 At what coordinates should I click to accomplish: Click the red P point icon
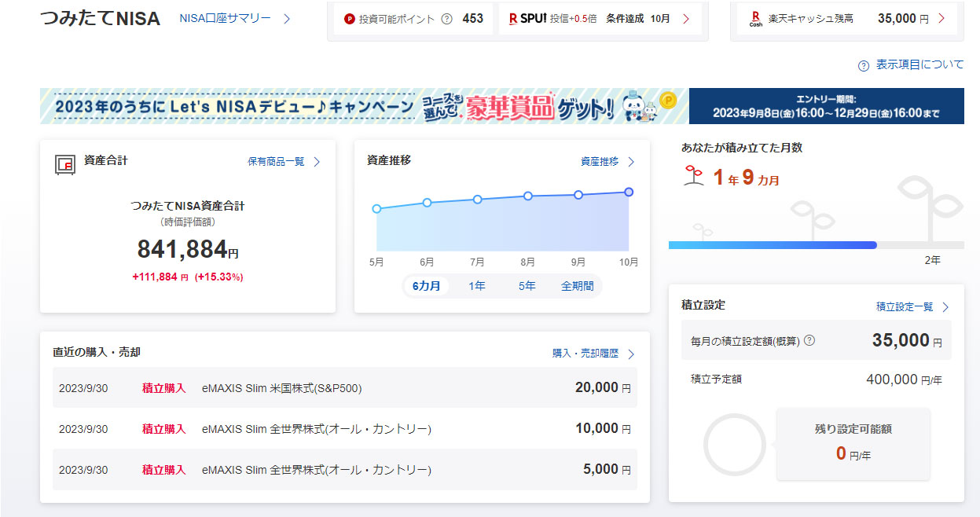click(x=350, y=19)
